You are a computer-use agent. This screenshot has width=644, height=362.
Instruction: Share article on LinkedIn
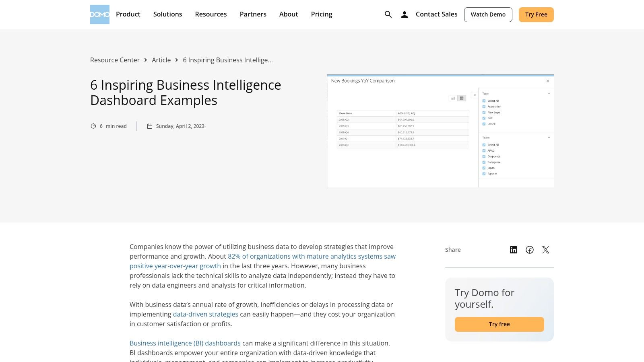[x=514, y=250]
